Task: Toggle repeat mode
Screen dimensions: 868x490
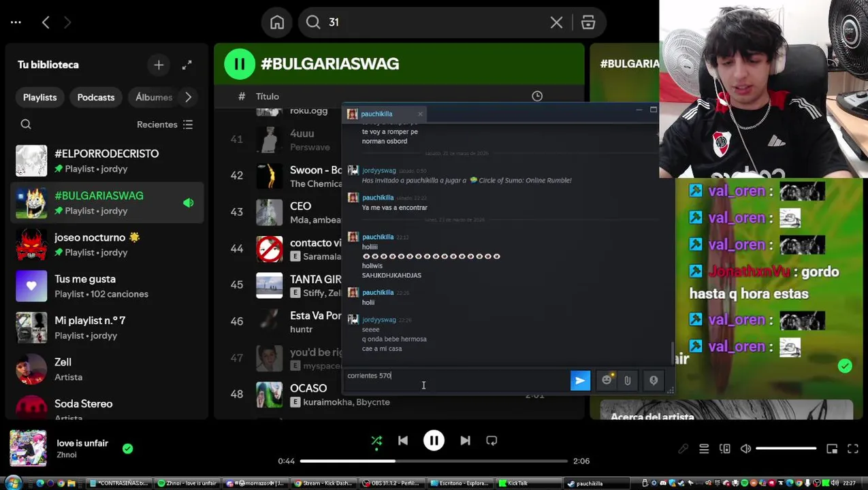Action: click(x=492, y=441)
